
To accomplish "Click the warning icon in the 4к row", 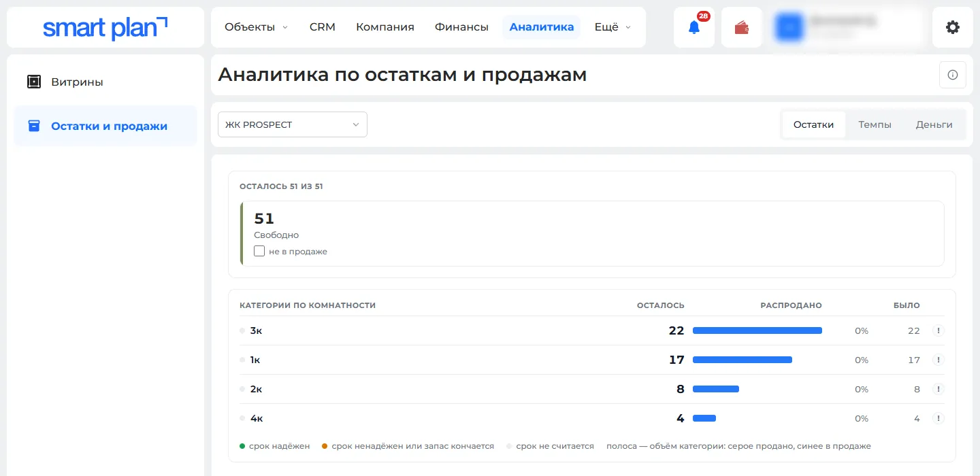I will [938, 418].
